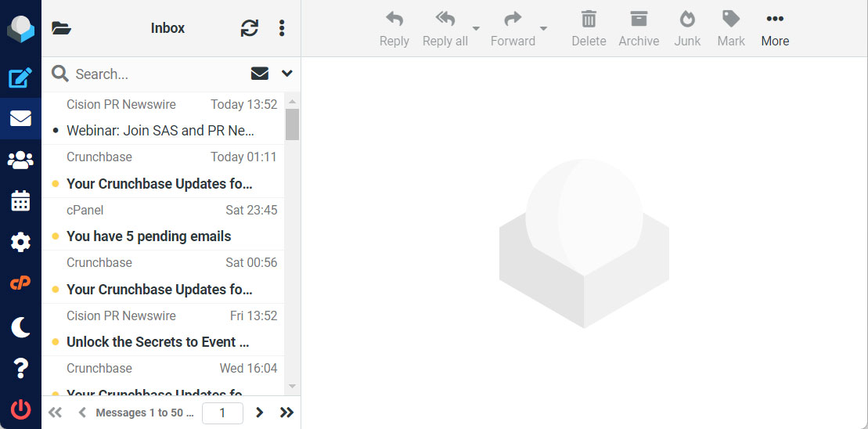Open the More actions menu
The image size is (868, 429).
click(x=775, y=28)
